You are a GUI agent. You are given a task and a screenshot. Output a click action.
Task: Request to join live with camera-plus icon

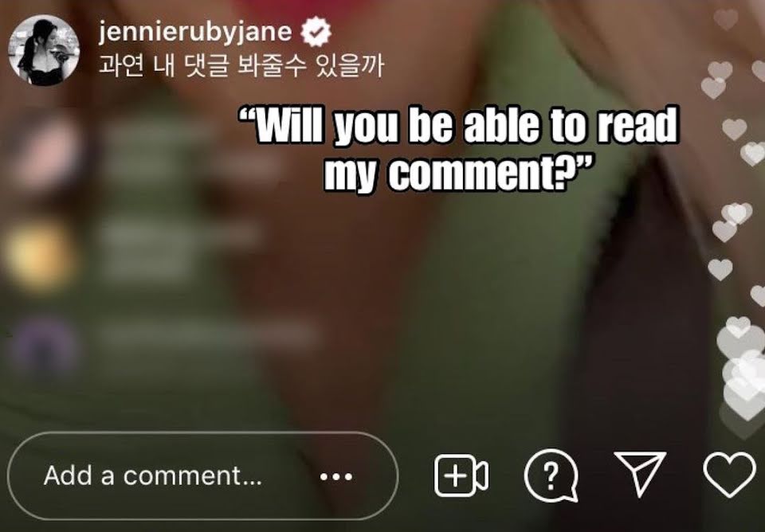pos(461,475)
